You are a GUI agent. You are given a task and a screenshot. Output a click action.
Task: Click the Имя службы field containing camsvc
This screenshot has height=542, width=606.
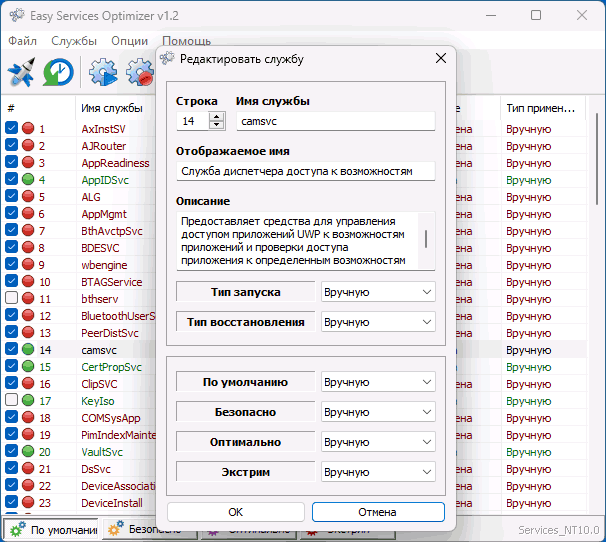pyautogui.click(x=335, y=121)
